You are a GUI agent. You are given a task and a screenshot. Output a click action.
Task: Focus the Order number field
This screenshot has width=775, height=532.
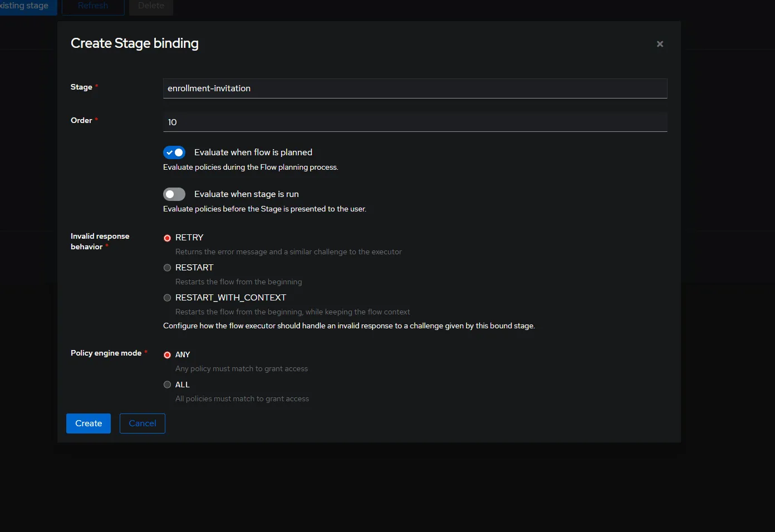[414, 122]
